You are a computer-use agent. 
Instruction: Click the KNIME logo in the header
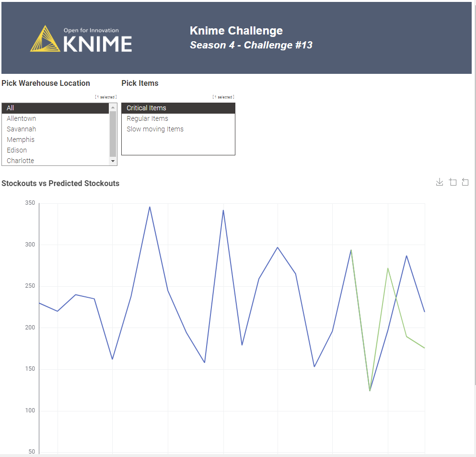[81, 39]
